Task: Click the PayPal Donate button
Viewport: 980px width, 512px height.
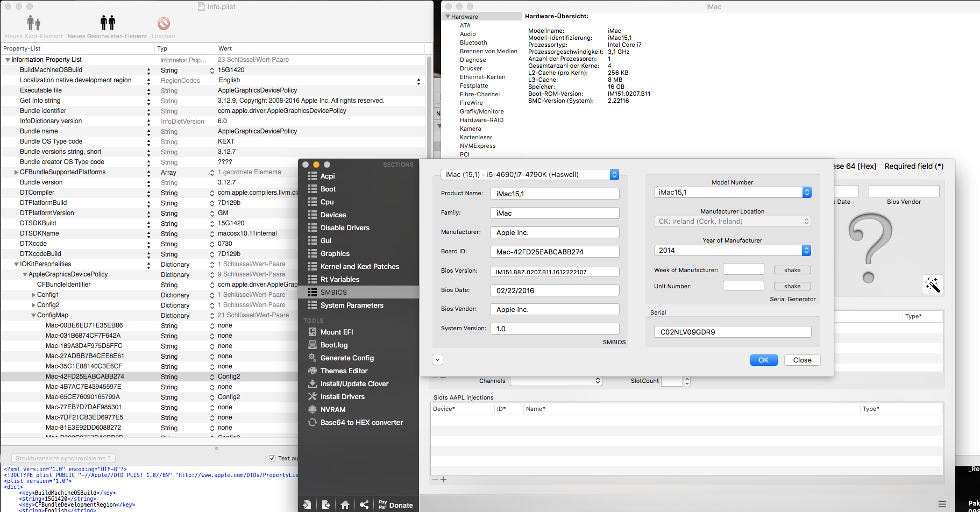Action: tap(395, 504)
